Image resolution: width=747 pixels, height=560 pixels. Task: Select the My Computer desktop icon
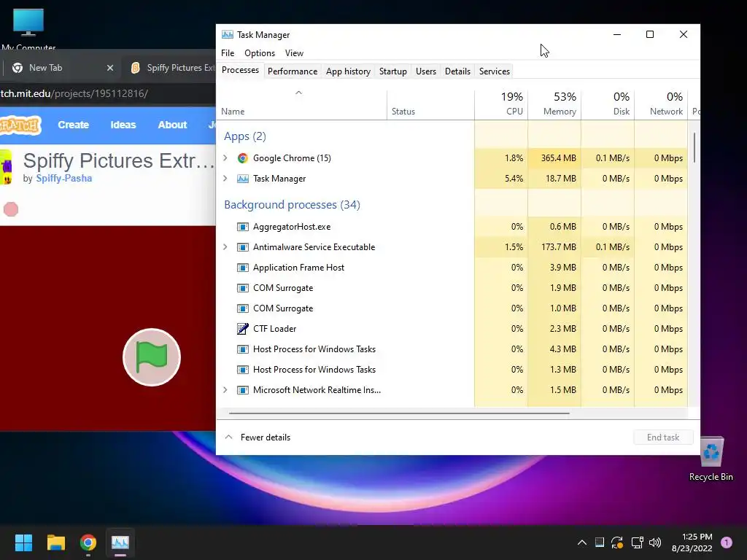pyautogui.click(x=28, y=28)
